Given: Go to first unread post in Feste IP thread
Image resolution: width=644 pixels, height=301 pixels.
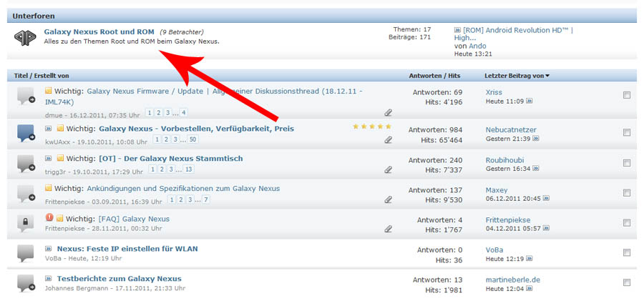Looking at the screenshot, I should pyautogui.click(x=49, y=249).
